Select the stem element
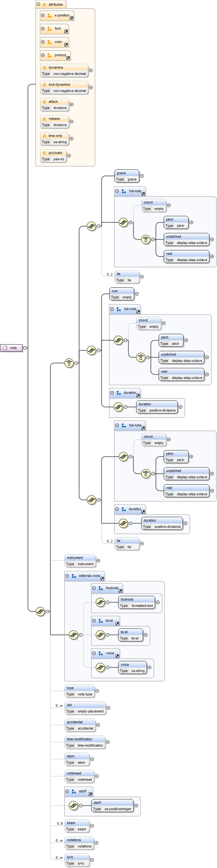217x868 pixels. coord(77,759)
